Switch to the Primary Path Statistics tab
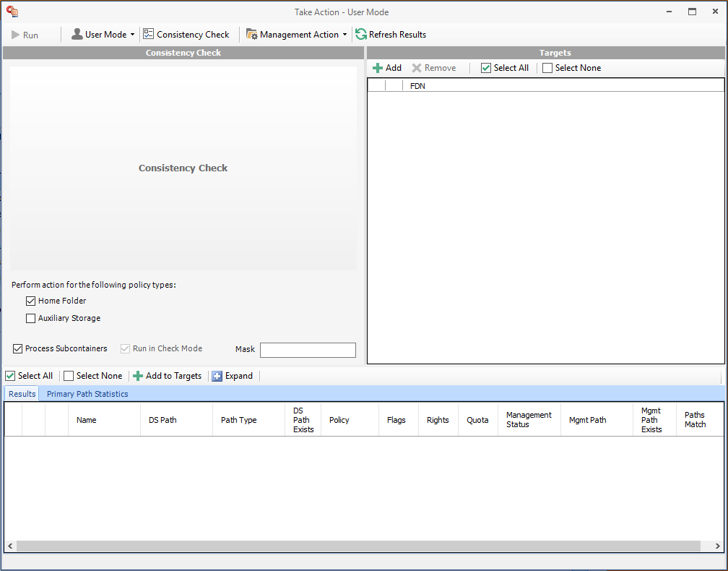Screen dimensions: 728x571 87,394
